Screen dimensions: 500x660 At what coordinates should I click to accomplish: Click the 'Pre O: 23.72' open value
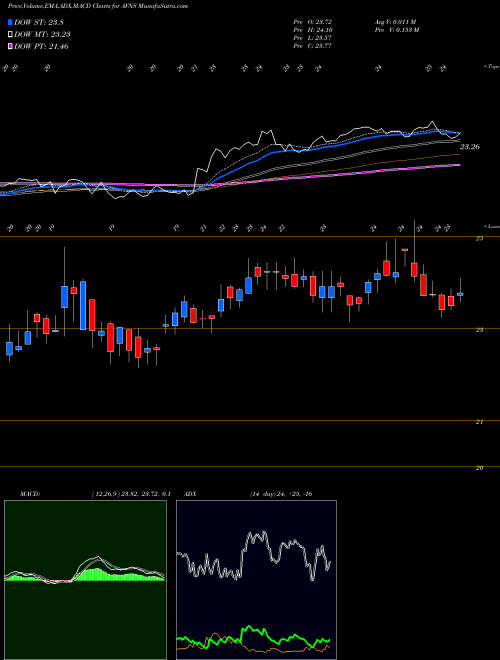pyautogui.click(x=313, y=22)
